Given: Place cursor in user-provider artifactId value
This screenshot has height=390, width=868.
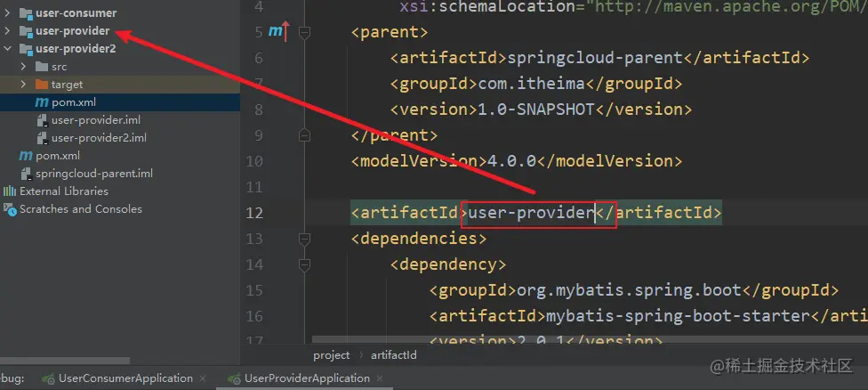Looking at the screenshot, I should (531, 213).
